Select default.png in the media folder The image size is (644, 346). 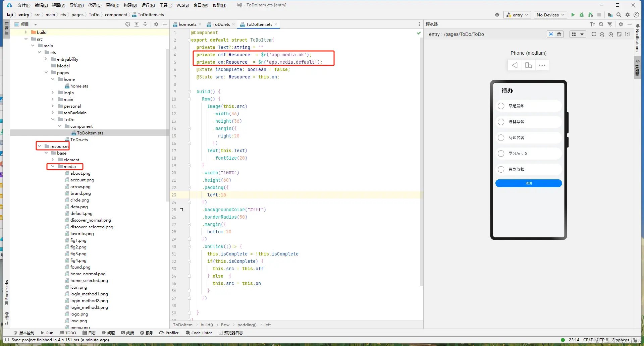81,213
